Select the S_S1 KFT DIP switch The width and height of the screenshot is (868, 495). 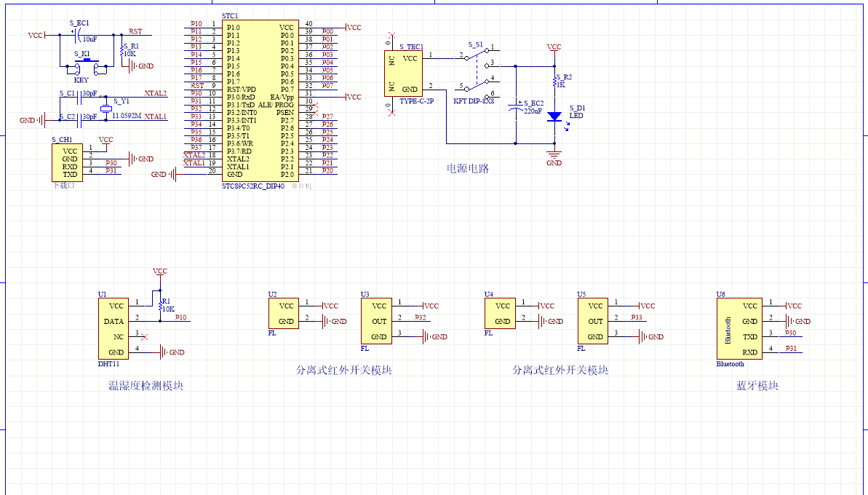click(x=476, y=73)
